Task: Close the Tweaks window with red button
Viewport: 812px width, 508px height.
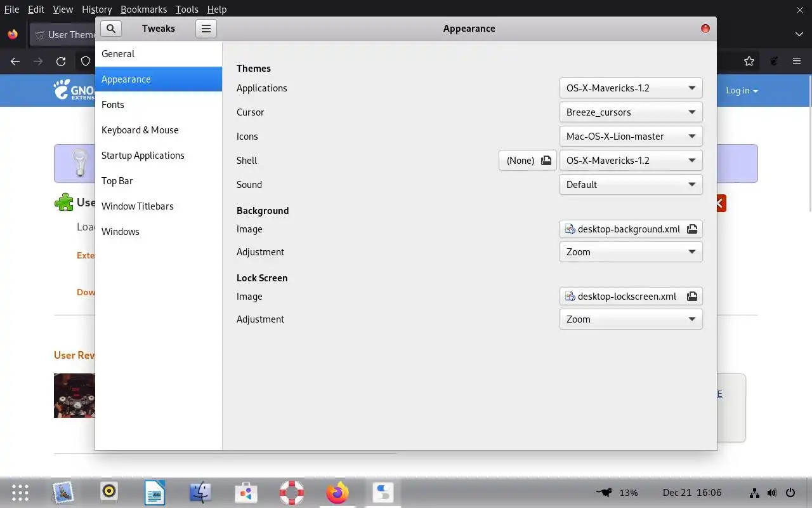Action: point(705,29)
